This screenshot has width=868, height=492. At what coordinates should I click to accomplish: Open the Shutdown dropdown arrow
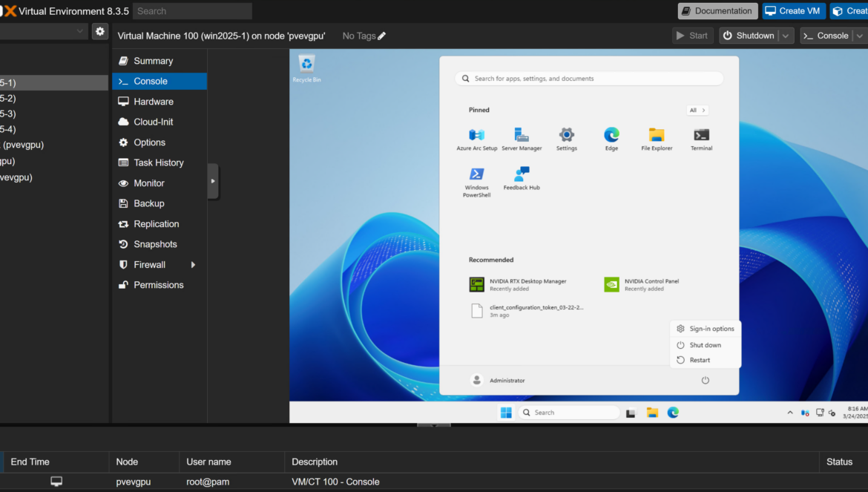click(x=786, y=36)
